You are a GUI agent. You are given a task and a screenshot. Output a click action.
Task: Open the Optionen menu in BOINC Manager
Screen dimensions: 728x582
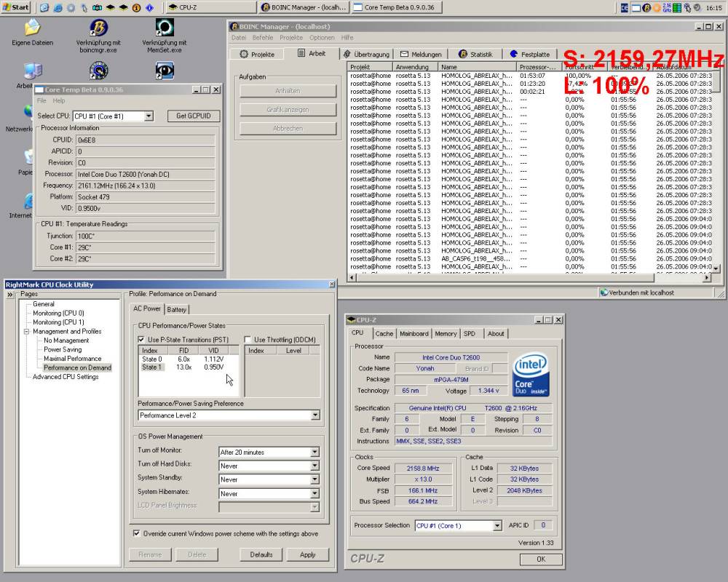(x=322, y=38)
